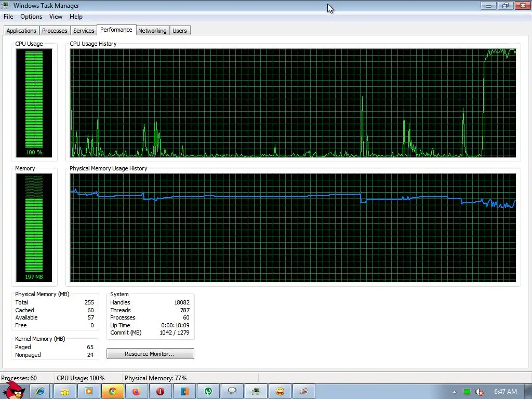Show hidden system tray icons
This screenshot has height=399, width=532.
click(x=454, y=392)
